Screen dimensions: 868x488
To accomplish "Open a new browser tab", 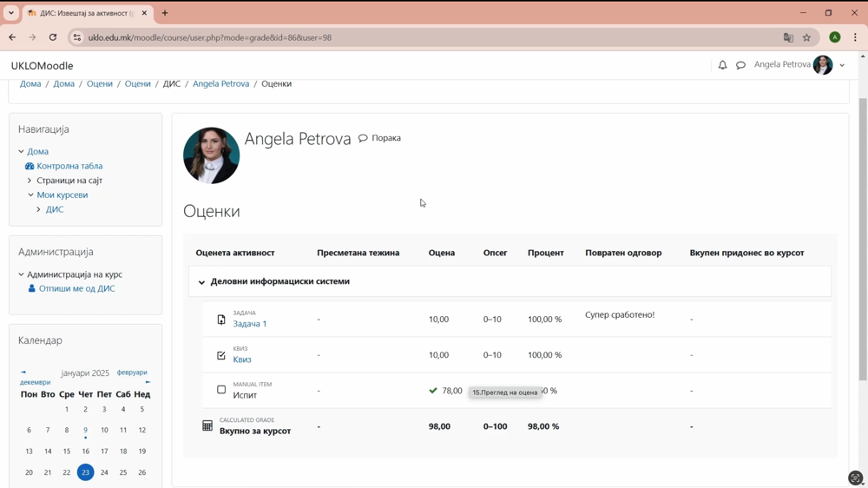I will coord(165,13).
